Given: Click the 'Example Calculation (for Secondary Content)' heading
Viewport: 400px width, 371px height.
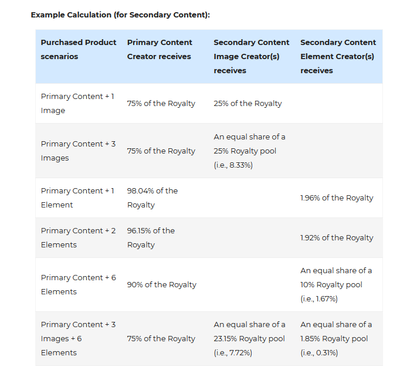Looking at the screenshot, I should (120, 15).
